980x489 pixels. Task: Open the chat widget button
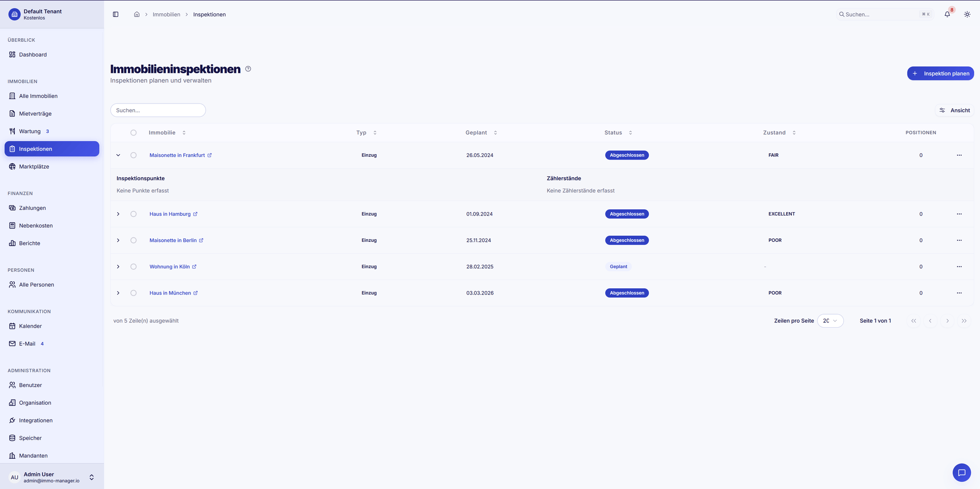961,473
